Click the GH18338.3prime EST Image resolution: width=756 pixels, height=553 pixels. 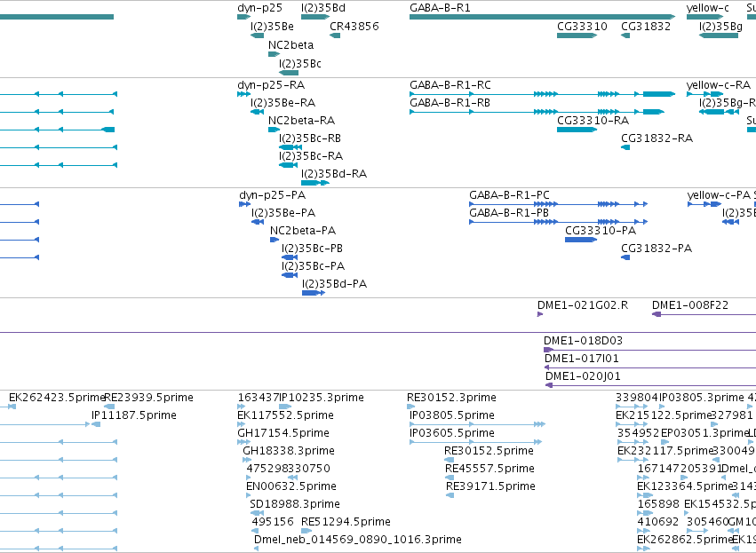click(247, 460)
